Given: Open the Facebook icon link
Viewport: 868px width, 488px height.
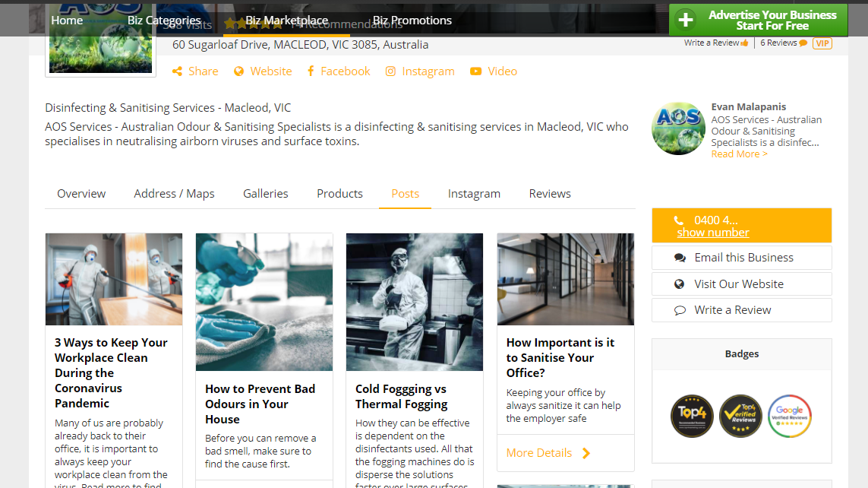Looking at the screenshot, I should tap(311, 71).
